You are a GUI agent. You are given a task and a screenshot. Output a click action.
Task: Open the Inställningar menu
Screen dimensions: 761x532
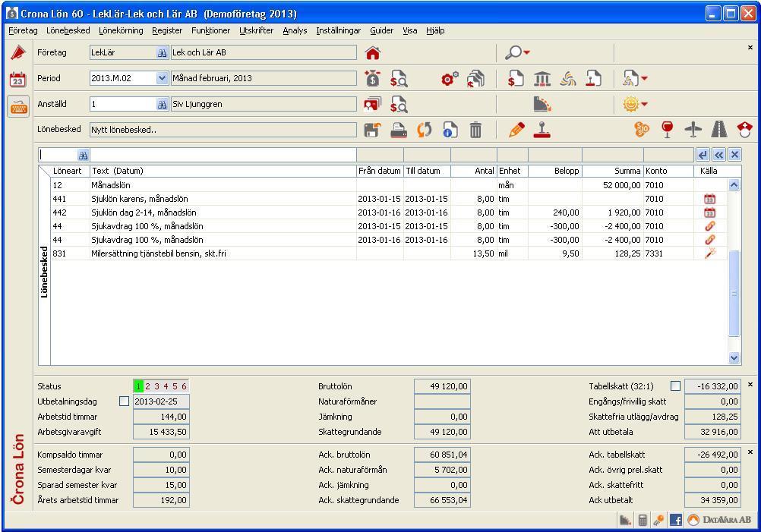[338, 30]
